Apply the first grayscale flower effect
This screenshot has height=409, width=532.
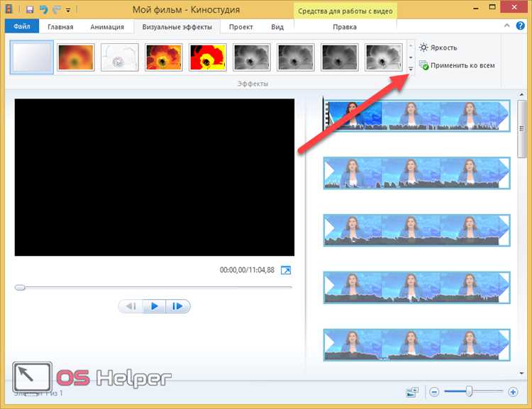click(252, 57)
